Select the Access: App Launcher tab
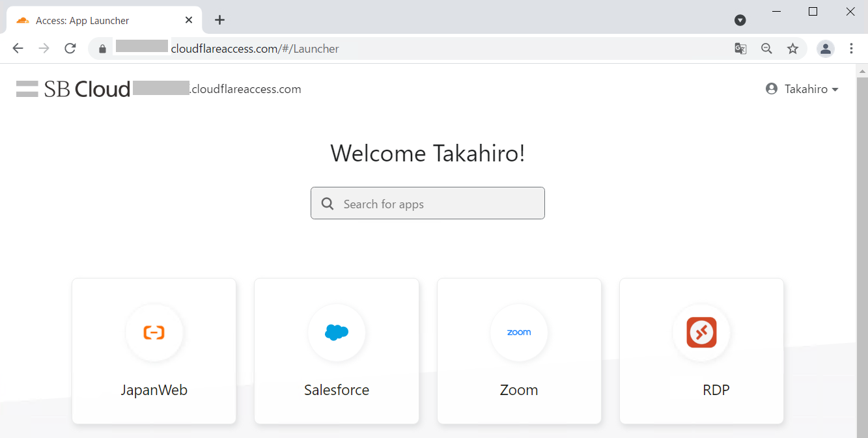The width and height of the screenshot is (868, 438). (x=104, y=20)
